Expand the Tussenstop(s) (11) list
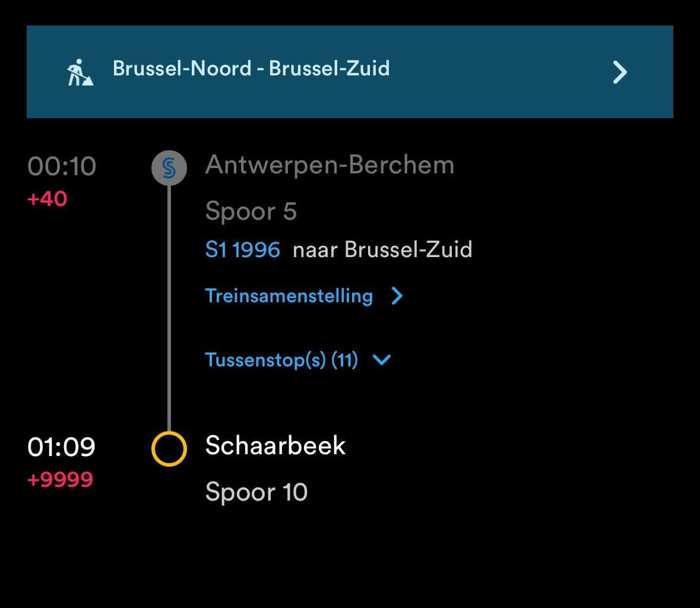 281,360
